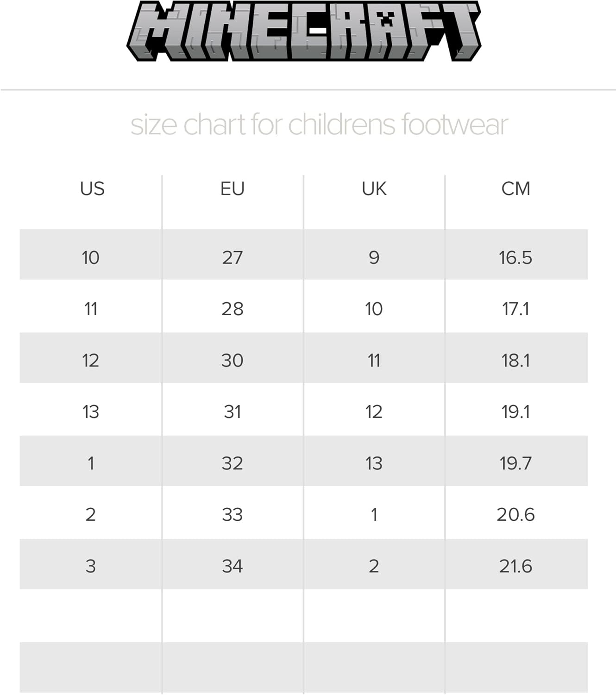616x695 pixels.
Task: Select the US column header
Action: pos(92,189)
